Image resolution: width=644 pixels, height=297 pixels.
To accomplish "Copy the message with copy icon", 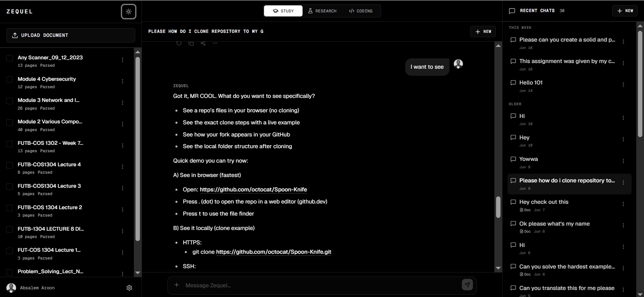I will click(191, 43).
